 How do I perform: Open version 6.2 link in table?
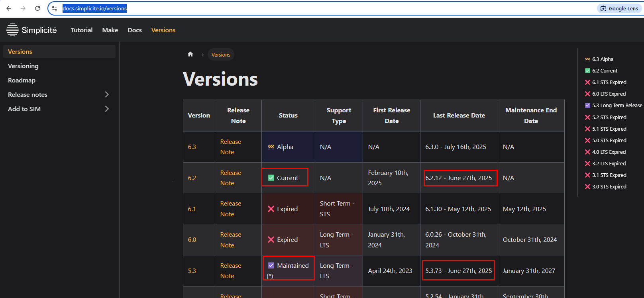[x=192, y=178]
